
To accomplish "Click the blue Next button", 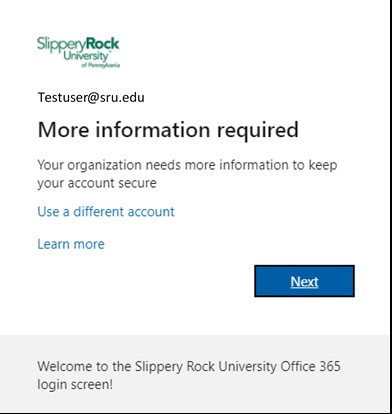I will pos(304,281).
